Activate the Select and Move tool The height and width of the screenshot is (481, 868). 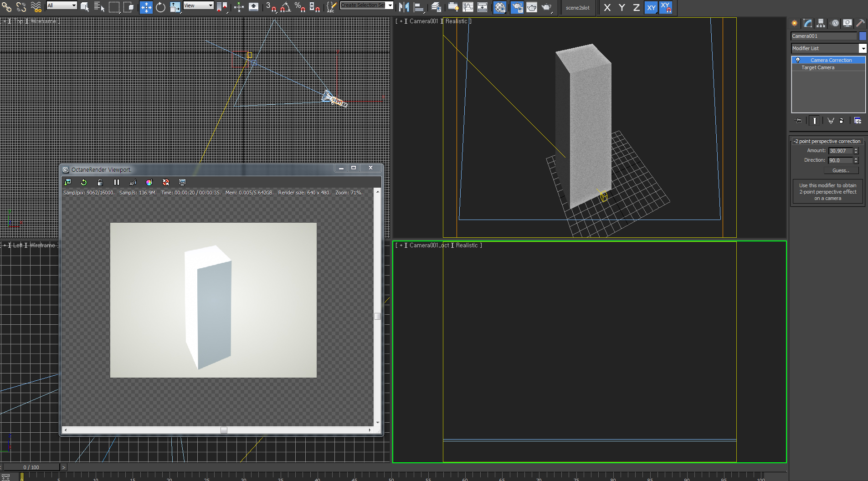[146, 7]
